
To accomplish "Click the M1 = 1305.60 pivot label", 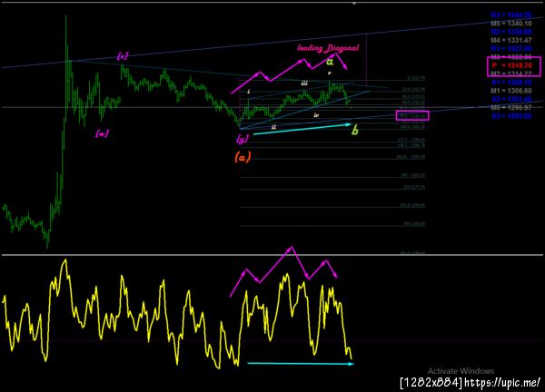I will [x=510, y=91].
